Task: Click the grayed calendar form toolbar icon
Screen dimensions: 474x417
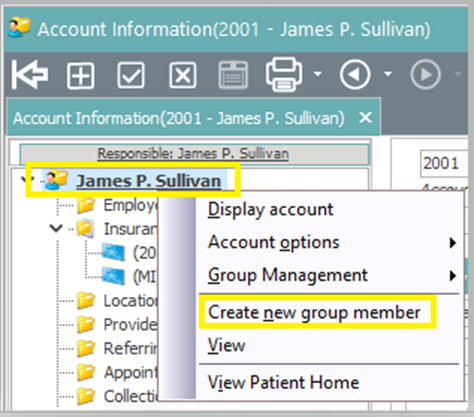Action: (233, 75)
